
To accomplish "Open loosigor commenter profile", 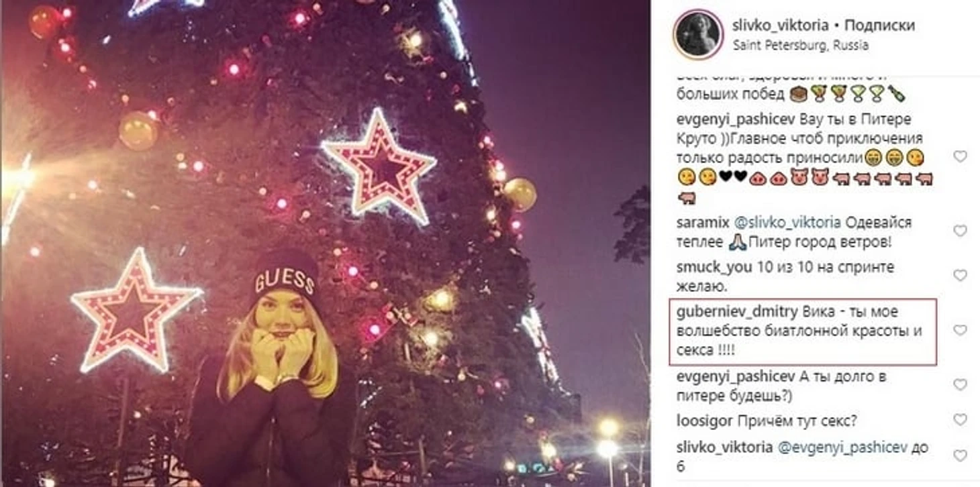I will [701, 421].
